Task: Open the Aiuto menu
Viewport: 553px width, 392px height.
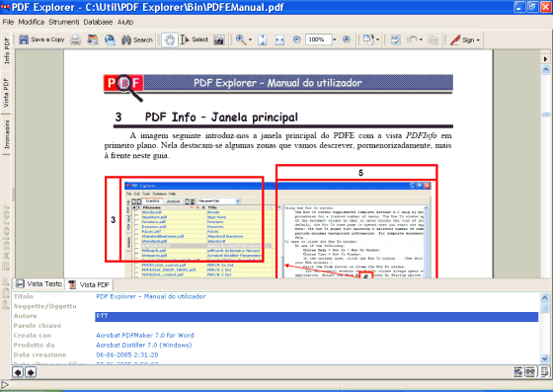Action: tap(125, 22)
